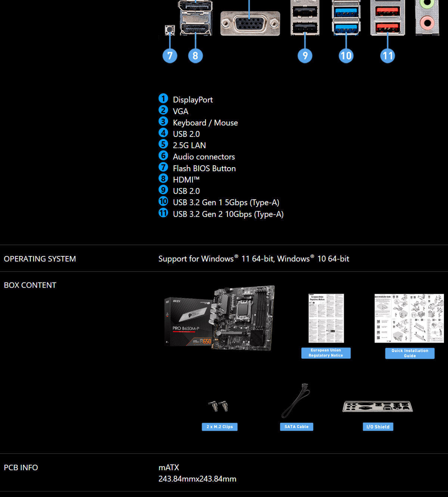Select the 'VGA' legend text
The height and width of the screenshot is (497, 448).
[x=181, y=111]
